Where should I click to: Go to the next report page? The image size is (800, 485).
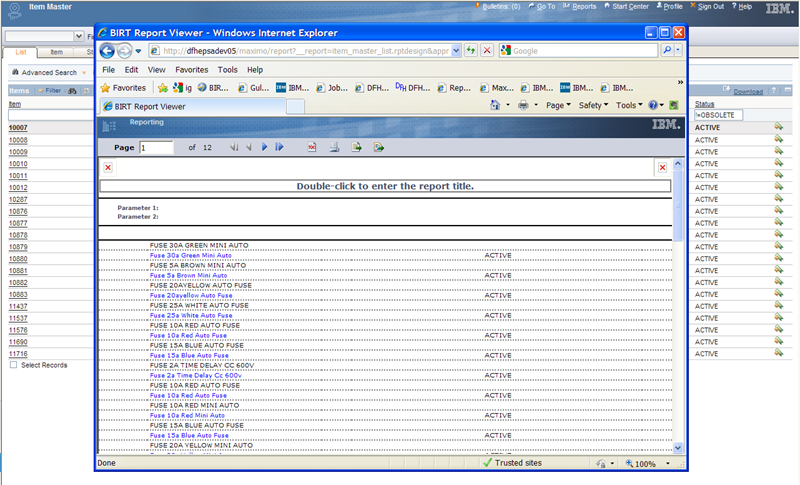pyautogui.click(x=264, y=147)
